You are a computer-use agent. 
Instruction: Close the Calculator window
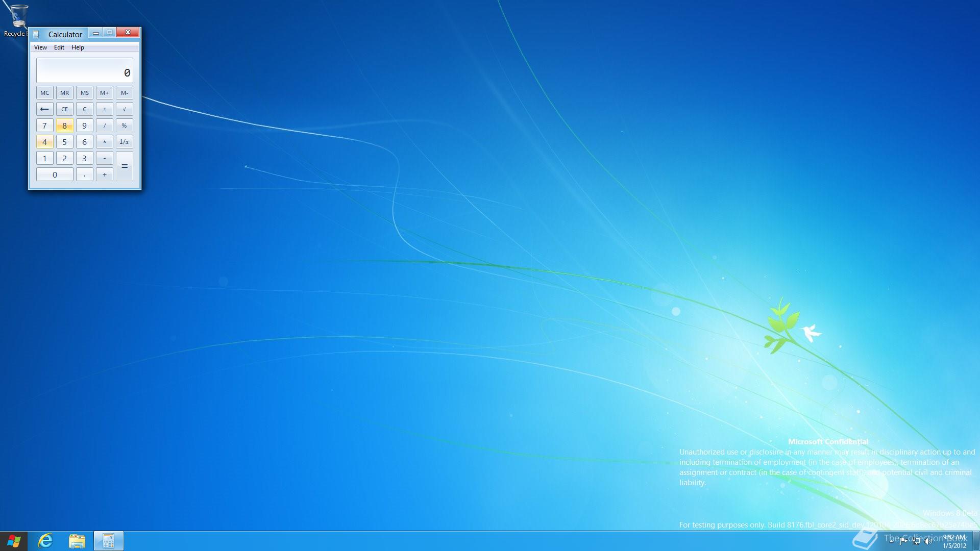[128, 33]
